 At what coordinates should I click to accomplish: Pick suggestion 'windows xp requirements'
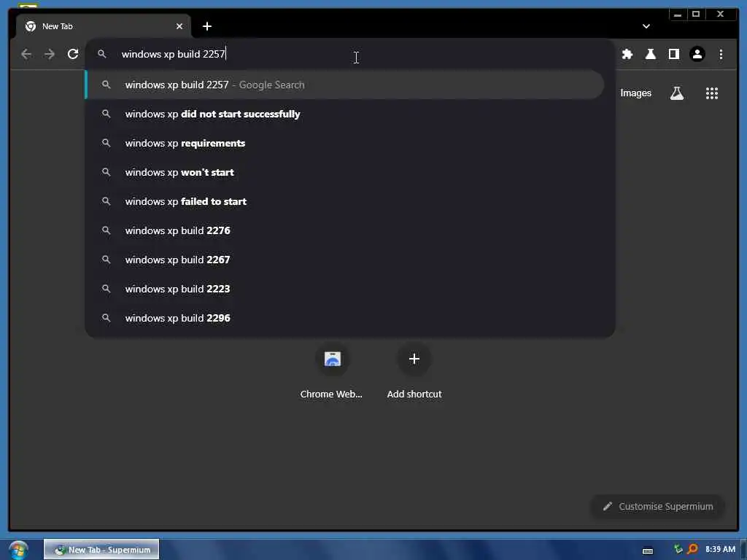(x=345, y=144)
